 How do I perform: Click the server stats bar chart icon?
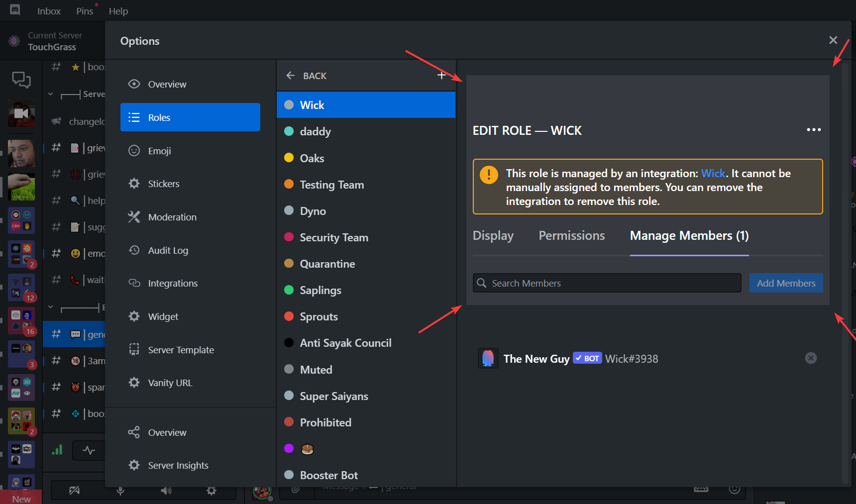click(57, 450)
